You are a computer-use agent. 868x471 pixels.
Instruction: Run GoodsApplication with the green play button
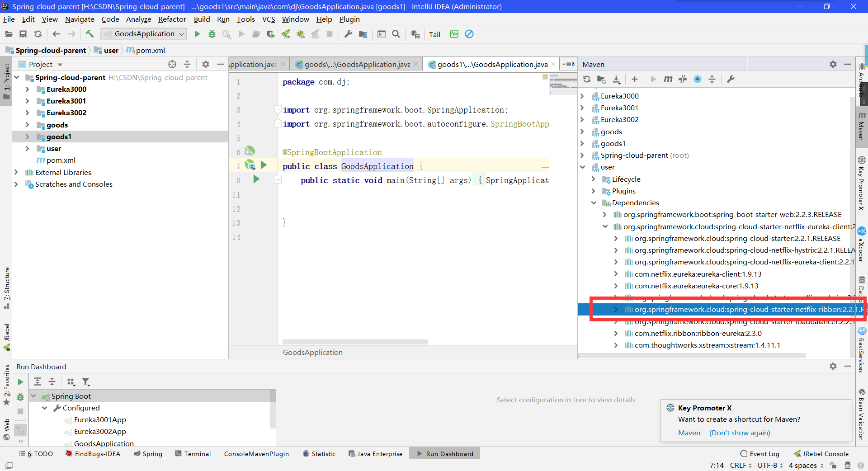pyautogui.click(x=197, y=34)
